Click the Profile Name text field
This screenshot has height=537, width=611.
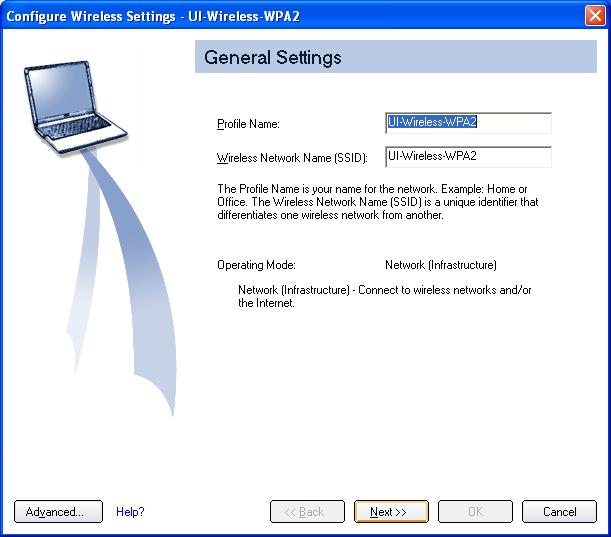coord(468,123)
